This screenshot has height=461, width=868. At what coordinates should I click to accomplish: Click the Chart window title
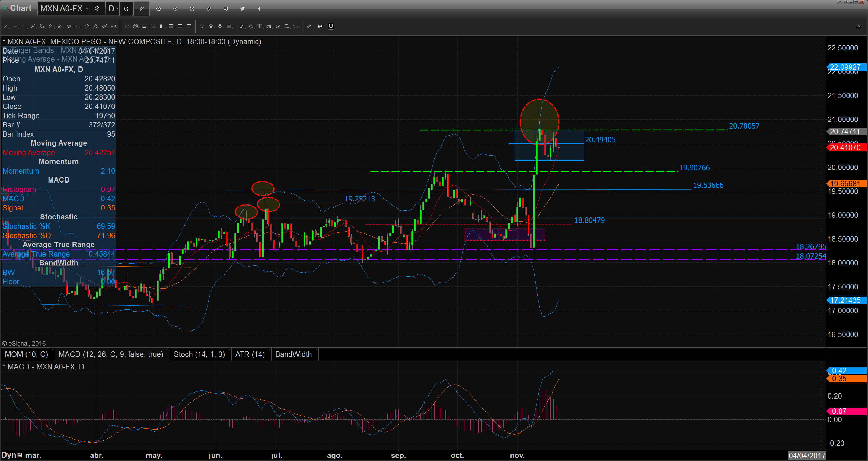[x=21, y=8]
